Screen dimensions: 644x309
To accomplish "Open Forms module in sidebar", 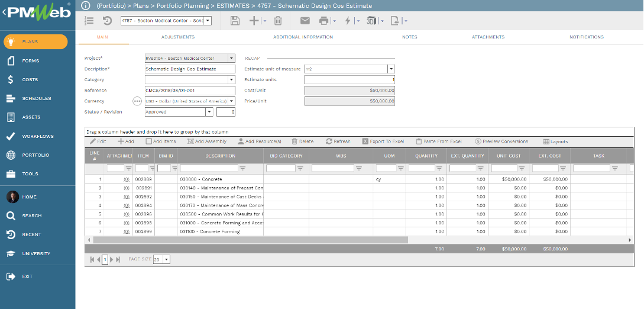I will (30, 61).
